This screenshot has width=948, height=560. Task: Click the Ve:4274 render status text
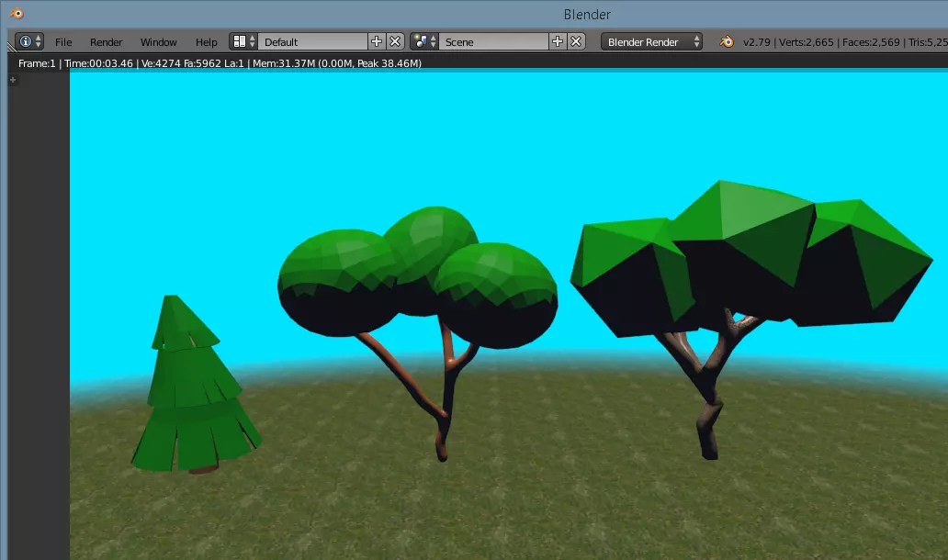pos(161,63)
